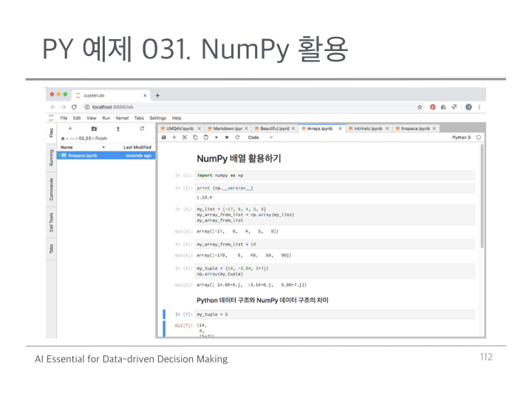Save the notebook with the floppy disk icon
532x399 pixels.
coord(164,137)
